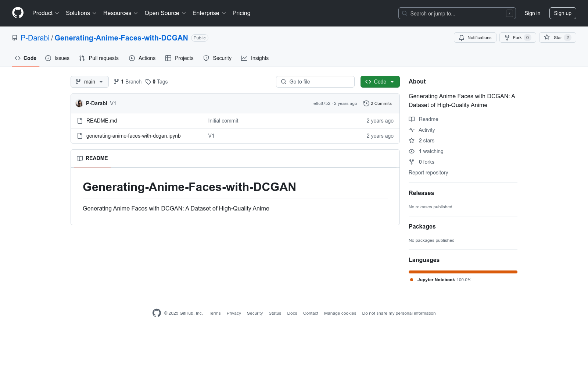Click the book icon beside Readme link

[412, 119]
